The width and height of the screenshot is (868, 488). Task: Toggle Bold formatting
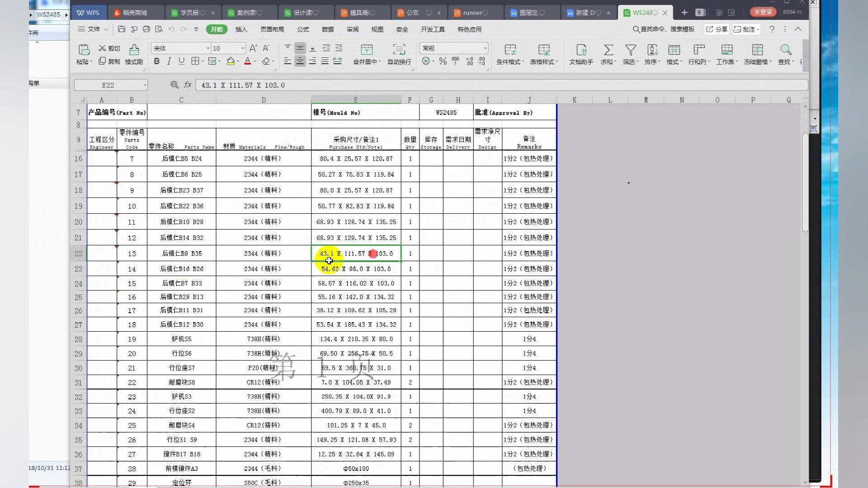[x=156, y=61]
